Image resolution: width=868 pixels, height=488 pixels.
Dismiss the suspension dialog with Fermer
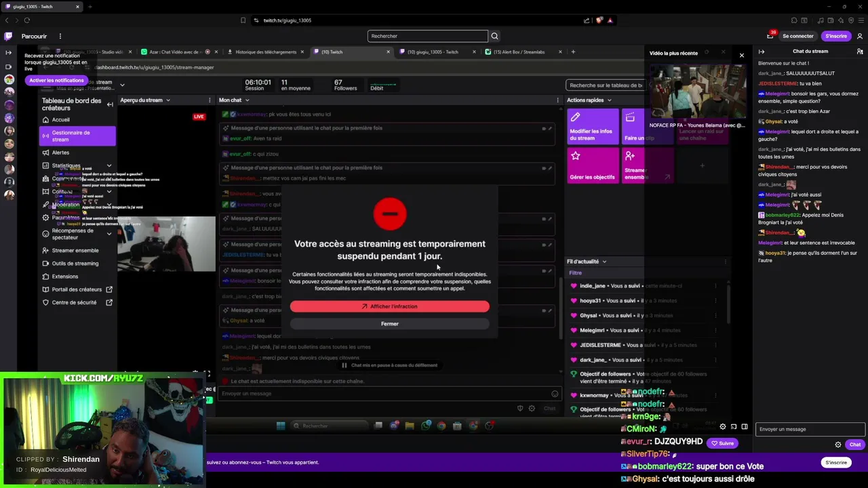click(x=389, y=324)
